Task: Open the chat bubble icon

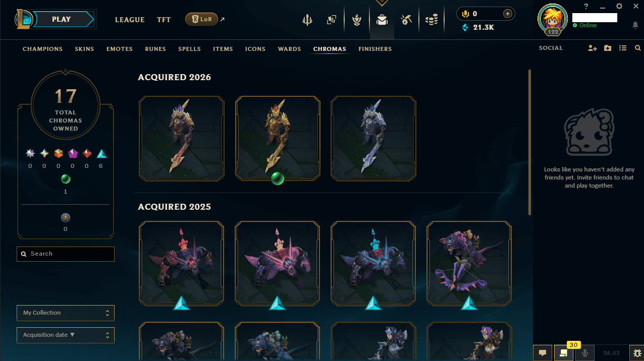Action: [x=543, y=353]
